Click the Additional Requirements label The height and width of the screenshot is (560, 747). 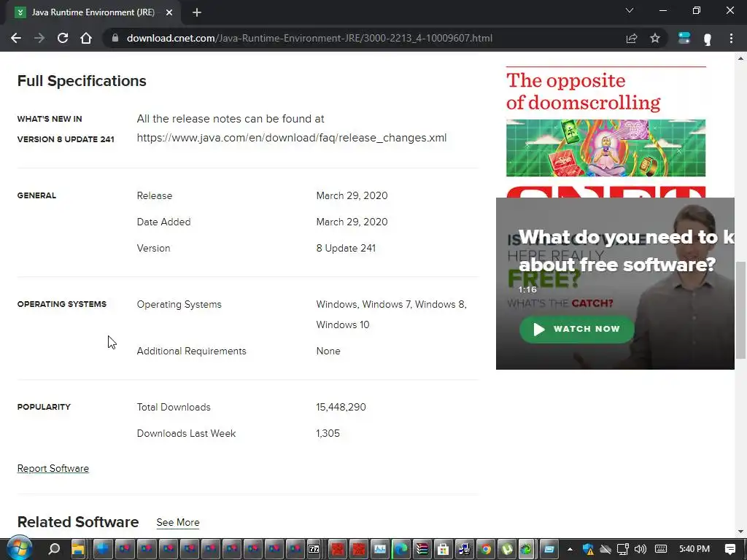point(192,351)
